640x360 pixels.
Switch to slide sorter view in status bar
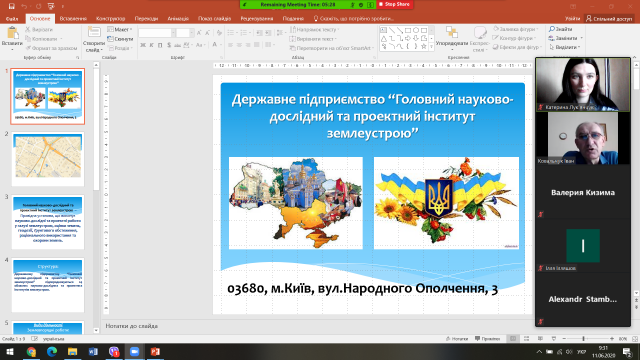pos(527,339)
